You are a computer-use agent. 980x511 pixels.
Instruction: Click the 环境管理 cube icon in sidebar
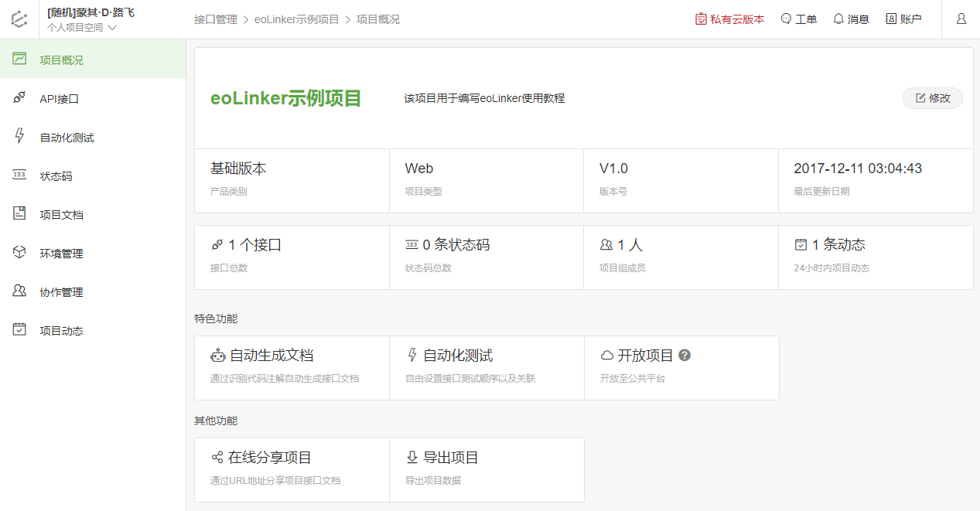pos(19,252)
